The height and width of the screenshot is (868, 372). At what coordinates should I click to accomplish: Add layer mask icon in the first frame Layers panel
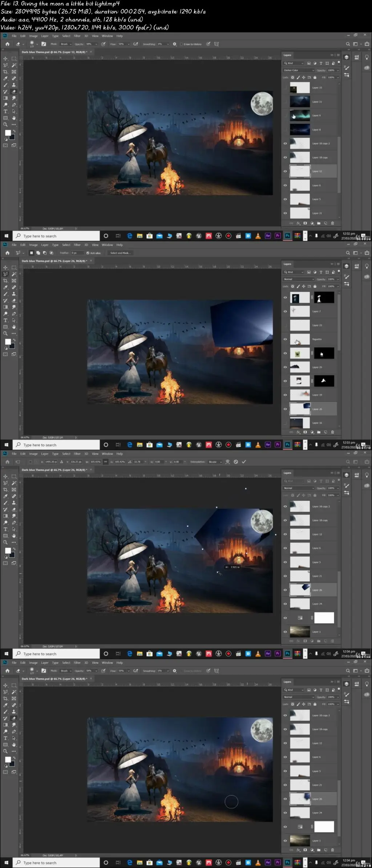pos(305,223)
